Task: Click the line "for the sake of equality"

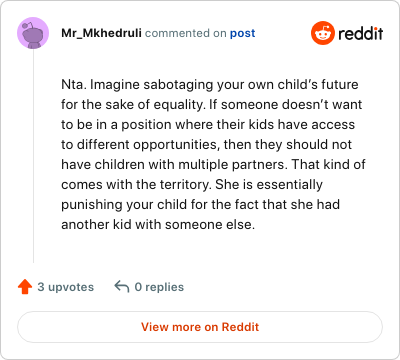Action: click(211, 105)
